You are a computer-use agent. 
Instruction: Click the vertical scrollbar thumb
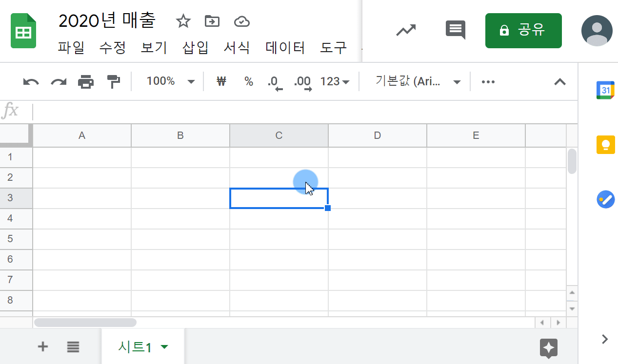(x=572, y=161)
